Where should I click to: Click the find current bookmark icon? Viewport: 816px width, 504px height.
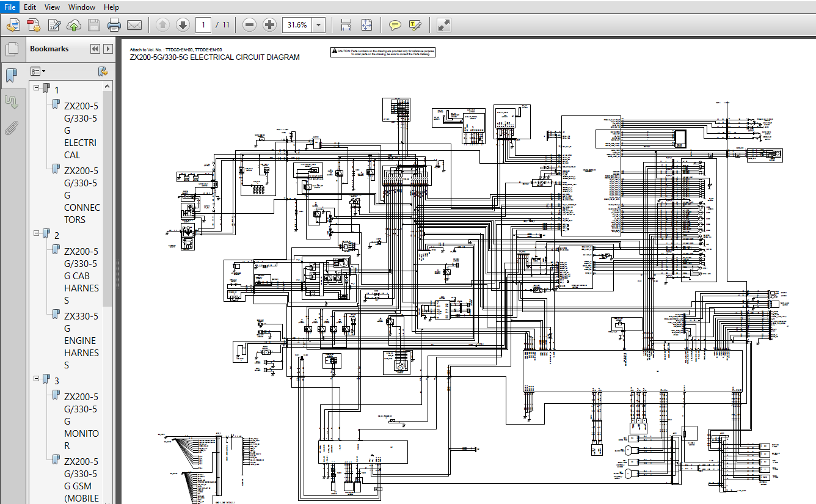click(103, 71)
